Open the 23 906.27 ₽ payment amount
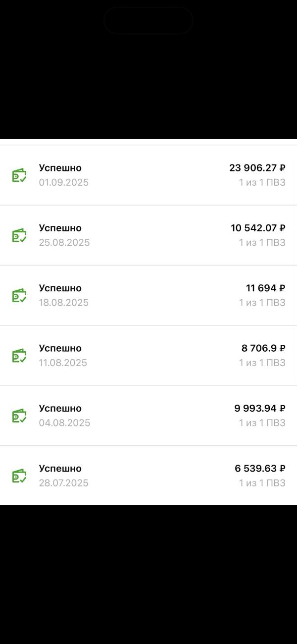This screenshot has height=644, width=297. tap(257, 168)
